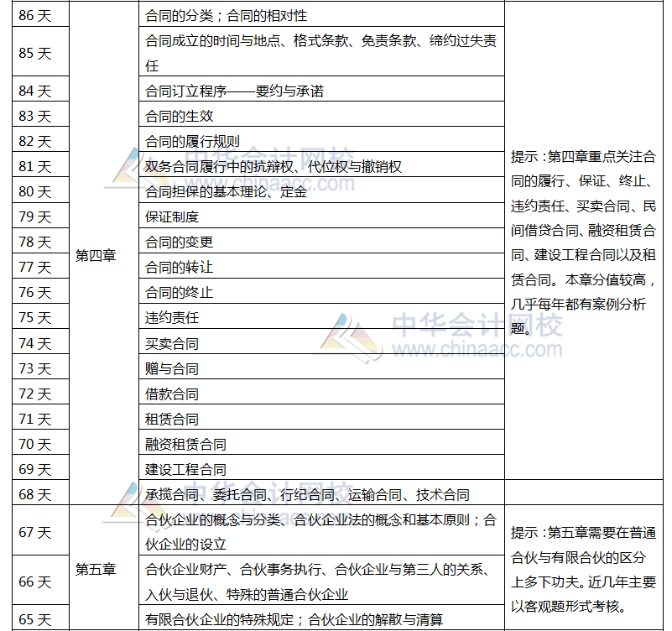Click the 建设工程合同 cell
This screenshot has height=631, width=672.
[x=185, y=467]
